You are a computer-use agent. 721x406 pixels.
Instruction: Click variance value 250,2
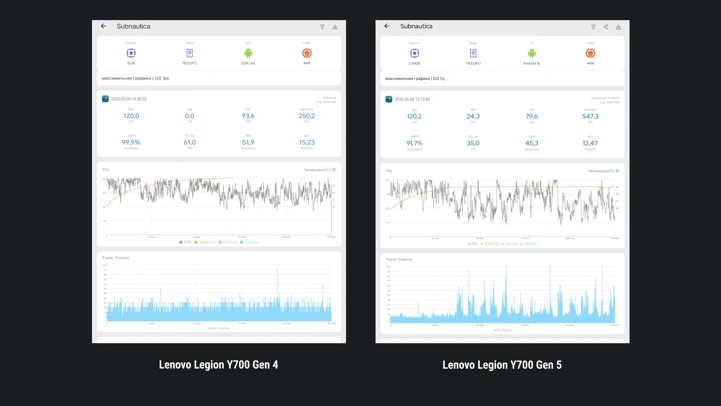point(307,116)
